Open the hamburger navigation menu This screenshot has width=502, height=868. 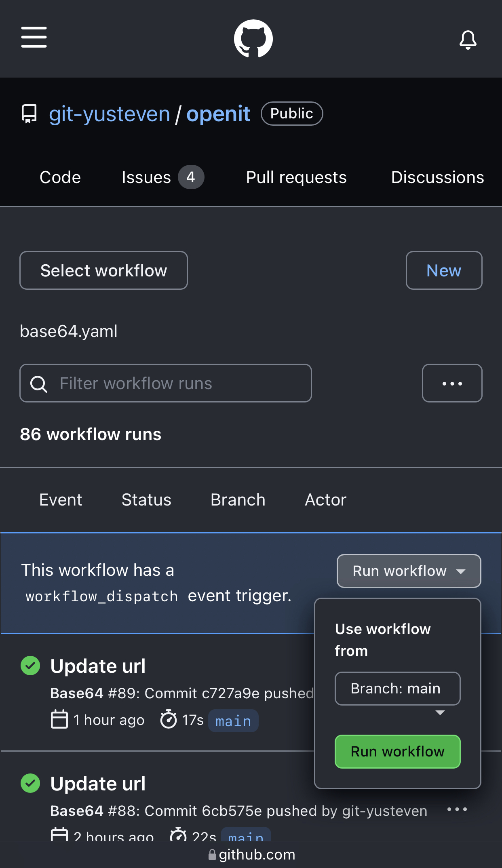[x=34, y=38]
